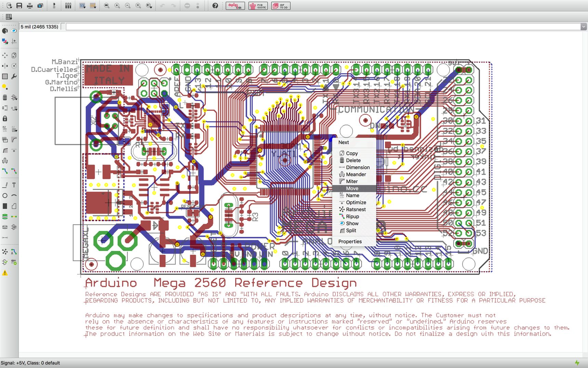Image resolution: width=588 pixels, height=368 pixels.
Task: Choose Move in the context menu
Action: pos(354,188)
